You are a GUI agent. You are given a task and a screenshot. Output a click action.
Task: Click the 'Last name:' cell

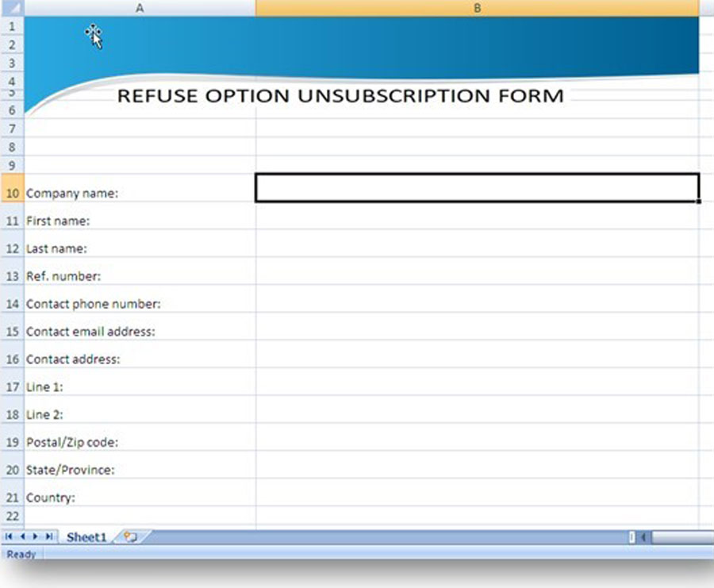(x=140, y=244)
